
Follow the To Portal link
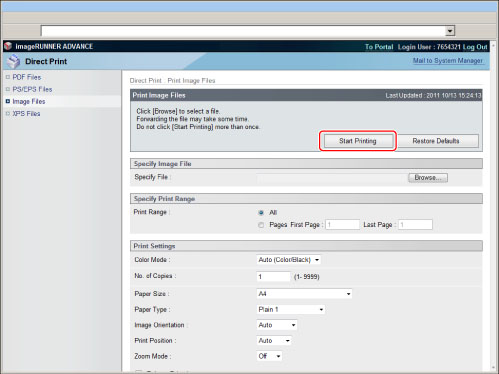379,47
